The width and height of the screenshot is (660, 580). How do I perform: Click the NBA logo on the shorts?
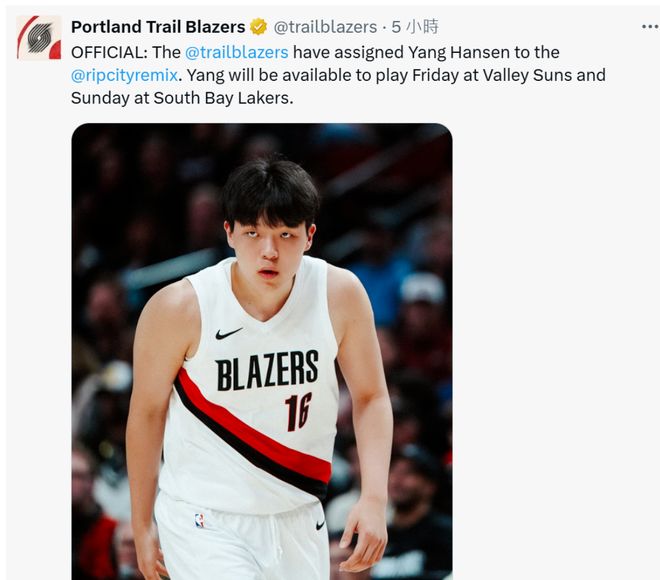pos(200,520)
